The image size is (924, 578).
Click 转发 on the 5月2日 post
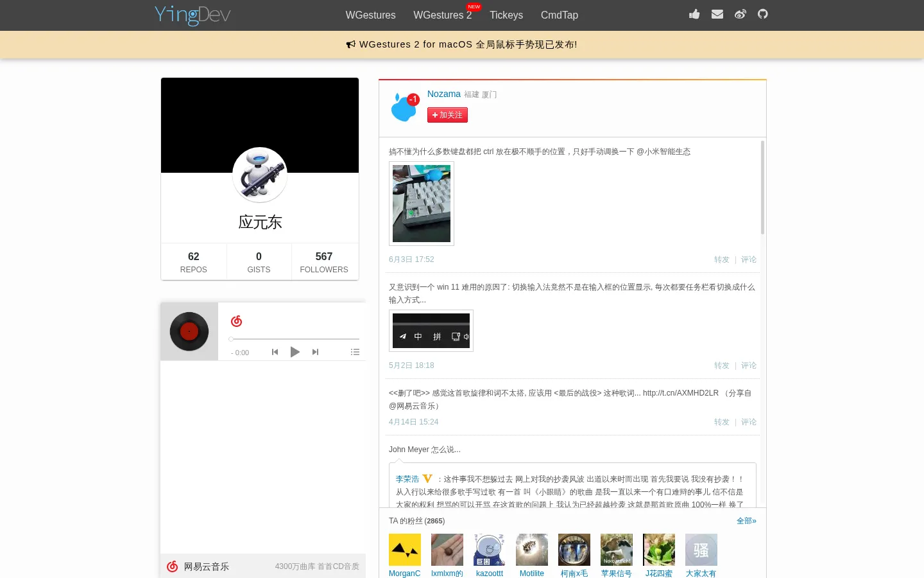point(722,365)
